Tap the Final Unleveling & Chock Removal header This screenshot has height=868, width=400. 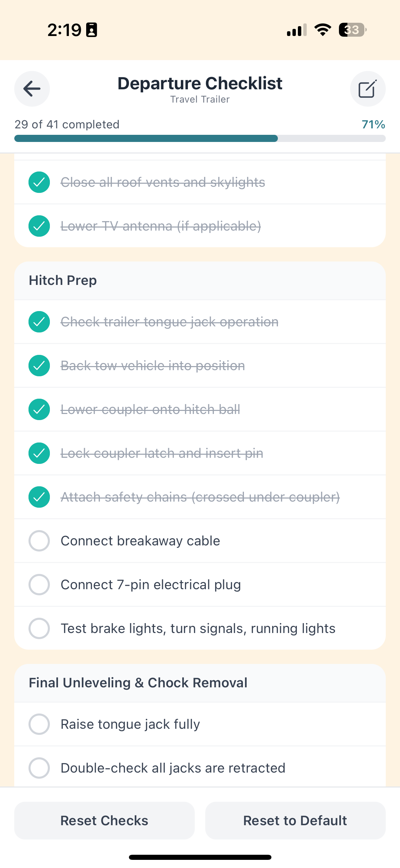coord(138,682)
